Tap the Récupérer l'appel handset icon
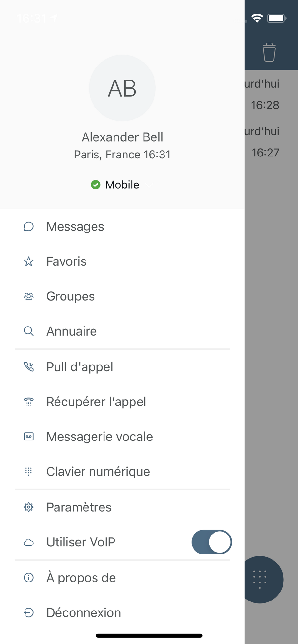This screenshot has width=298, height=644. click(29, 402)
